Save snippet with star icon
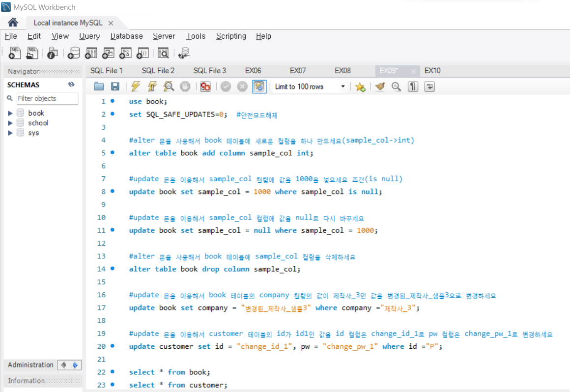The image size is (570, 392). tap(360, 87)
